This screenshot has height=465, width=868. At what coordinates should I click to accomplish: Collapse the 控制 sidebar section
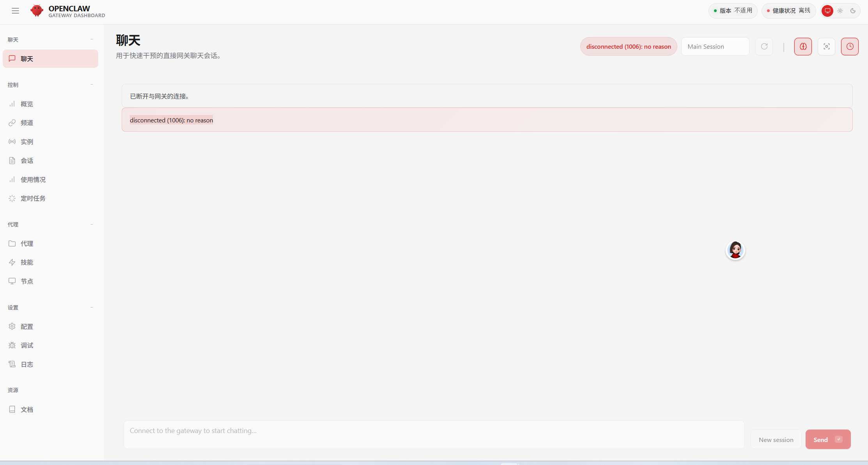[x=92, y=85]
